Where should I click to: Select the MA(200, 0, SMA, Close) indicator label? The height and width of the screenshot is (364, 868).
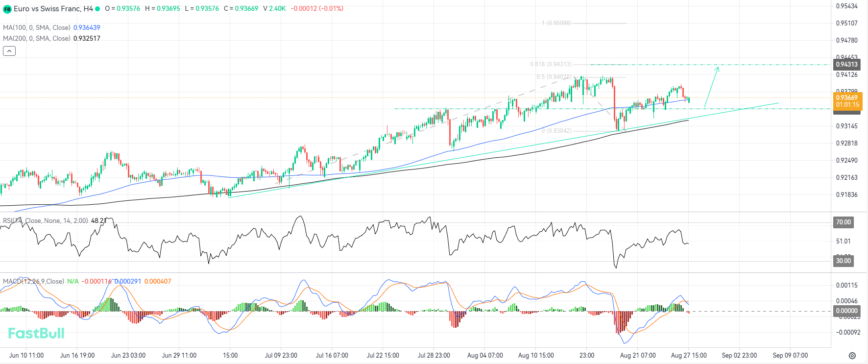pos(37,38)
